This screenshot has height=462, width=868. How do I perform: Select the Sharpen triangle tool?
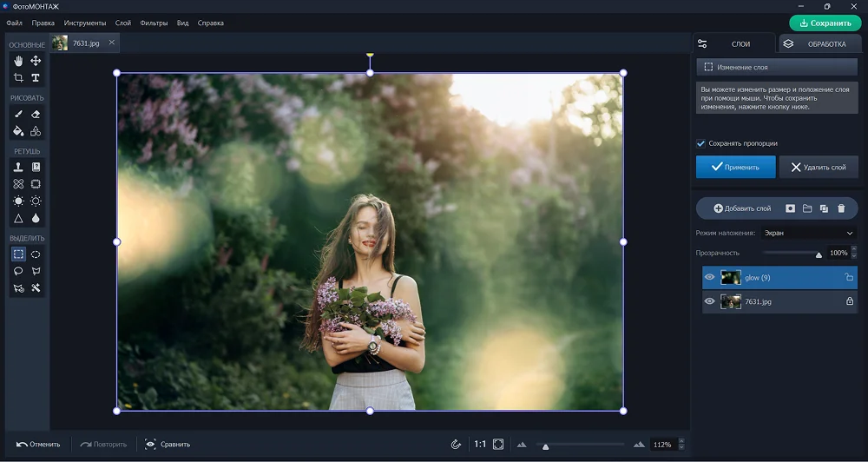click(18, 218)
